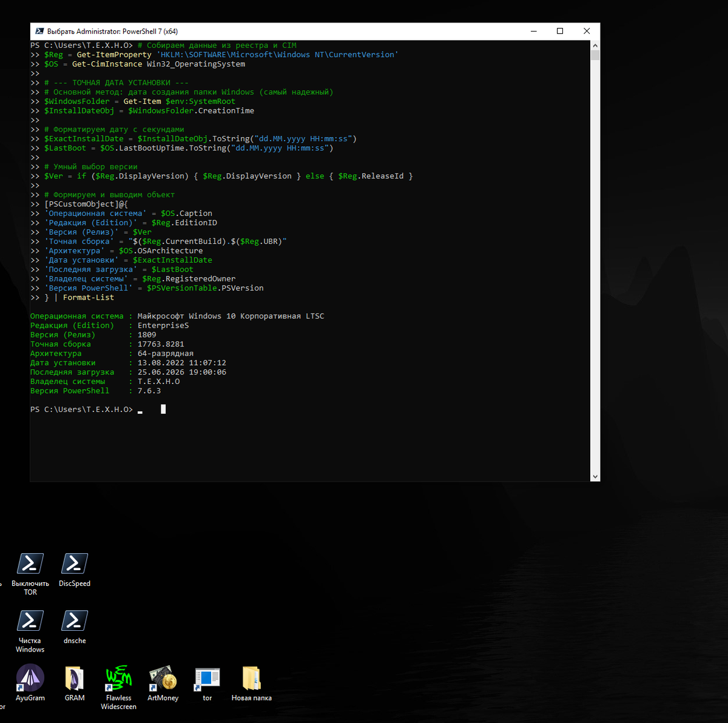This screenshot has height=723, width=728.
Task: Click the architecture value '64-разрядная'
Action: click(166, 354)
